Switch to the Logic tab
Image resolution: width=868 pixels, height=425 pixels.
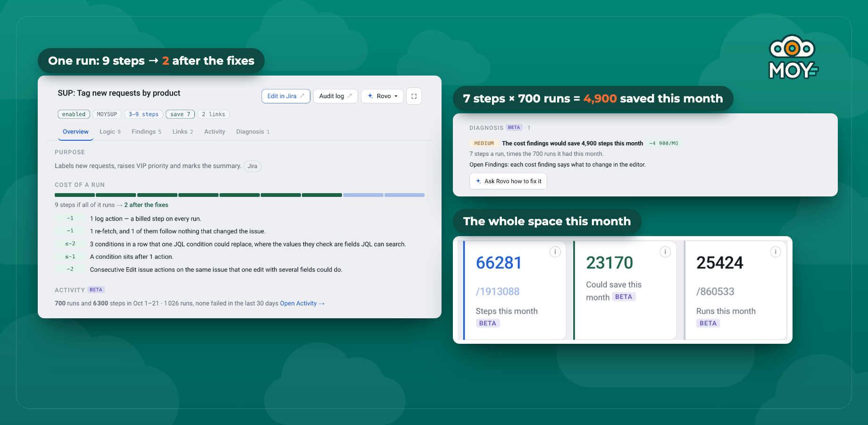[110, 132]
